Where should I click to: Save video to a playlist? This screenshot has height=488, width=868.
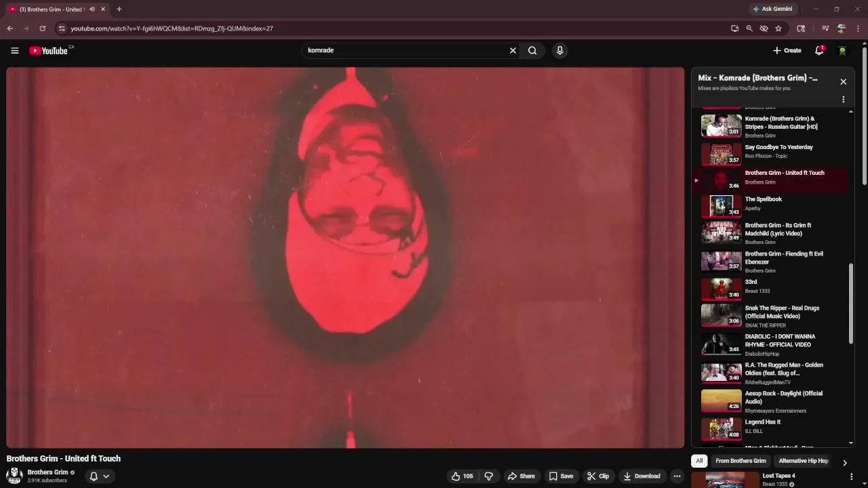pyautogui.click(x=561, y=476)
